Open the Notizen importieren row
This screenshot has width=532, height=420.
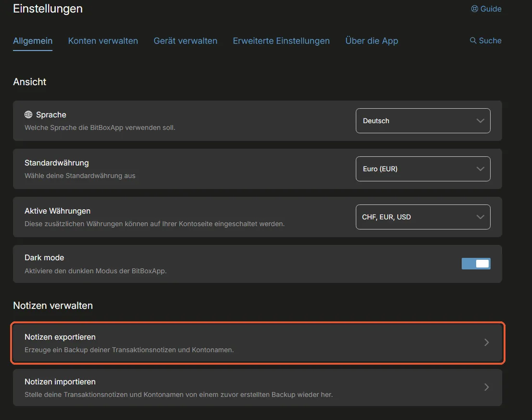tap(258, 387)
